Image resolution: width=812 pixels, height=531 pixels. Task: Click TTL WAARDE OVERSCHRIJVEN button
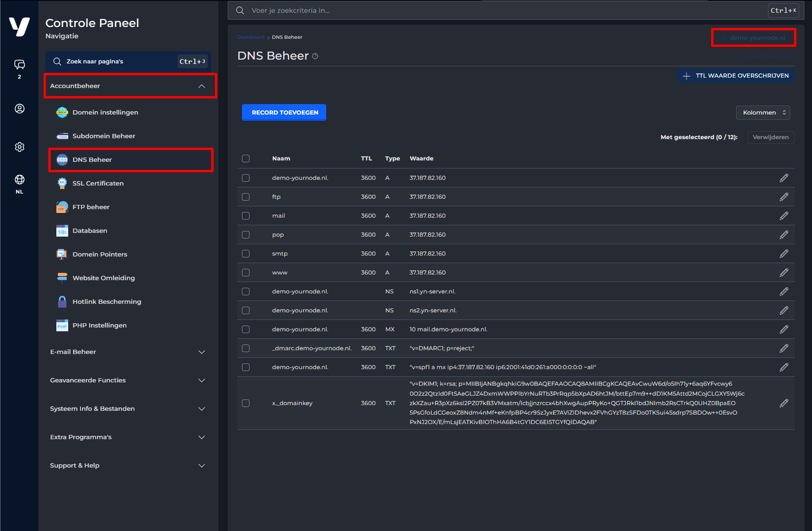click(x=736, y=76)
